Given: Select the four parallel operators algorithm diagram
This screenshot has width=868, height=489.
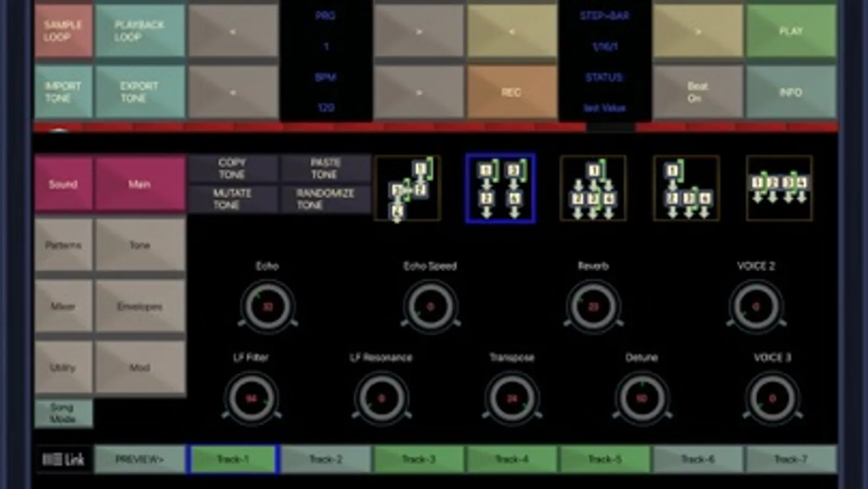Looking at the screenshot, I should [x=780, y=188].
